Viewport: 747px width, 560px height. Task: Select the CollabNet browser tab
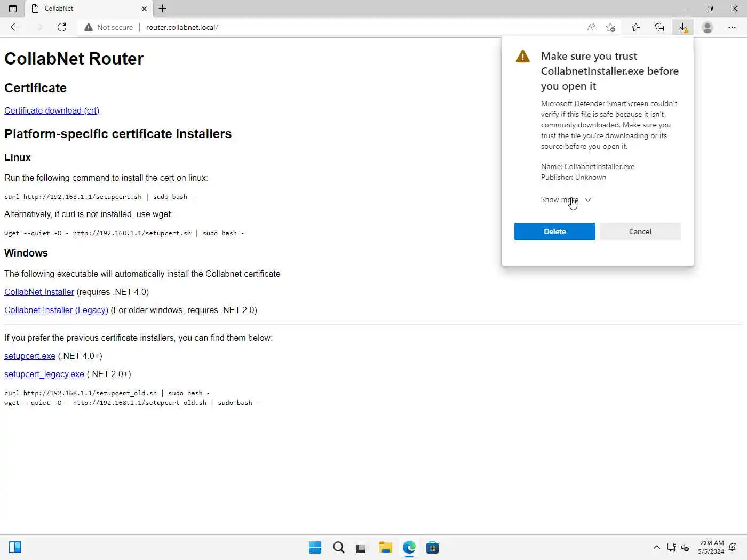(89, 9)
